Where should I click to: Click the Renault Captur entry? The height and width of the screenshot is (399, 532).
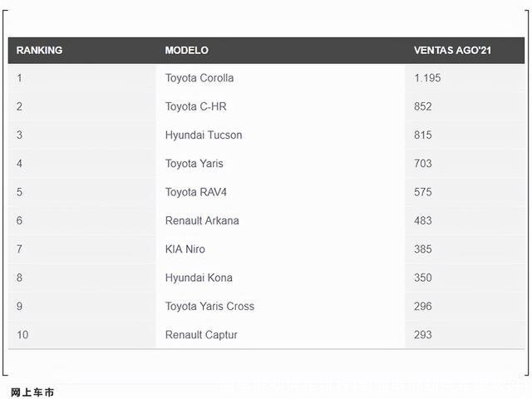pos(201,334)
